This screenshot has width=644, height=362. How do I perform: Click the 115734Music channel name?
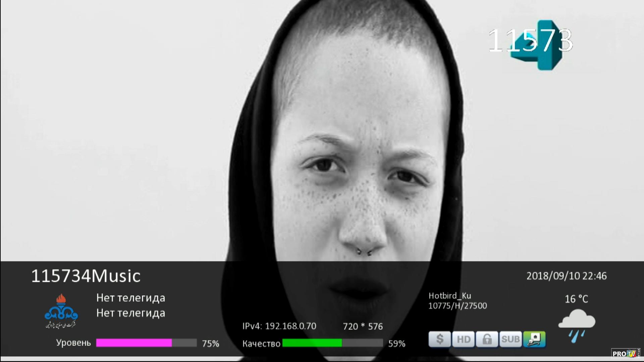[86, 276]
